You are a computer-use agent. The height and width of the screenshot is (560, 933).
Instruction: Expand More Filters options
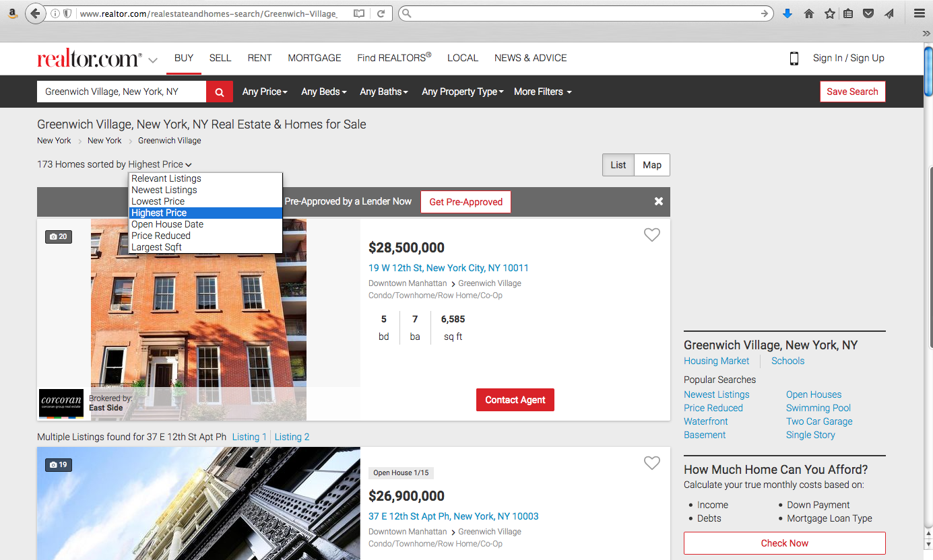pos(542,92)
